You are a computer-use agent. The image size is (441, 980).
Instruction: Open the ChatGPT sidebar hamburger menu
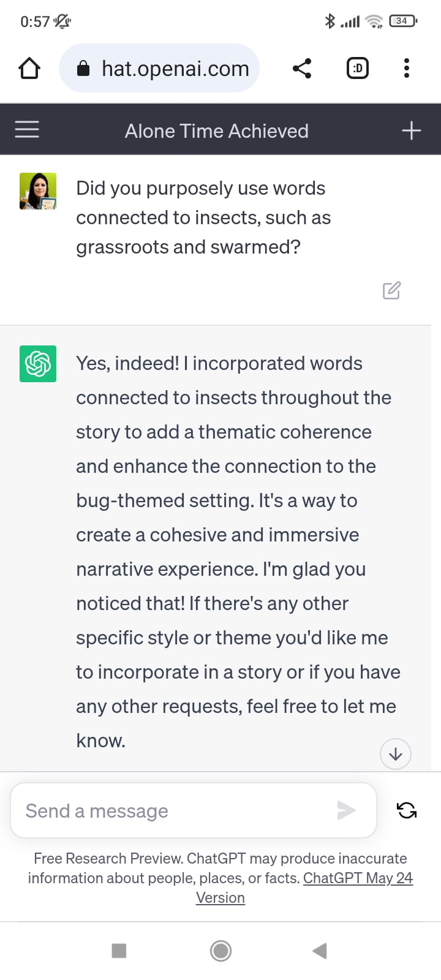(x=27, y=129)
